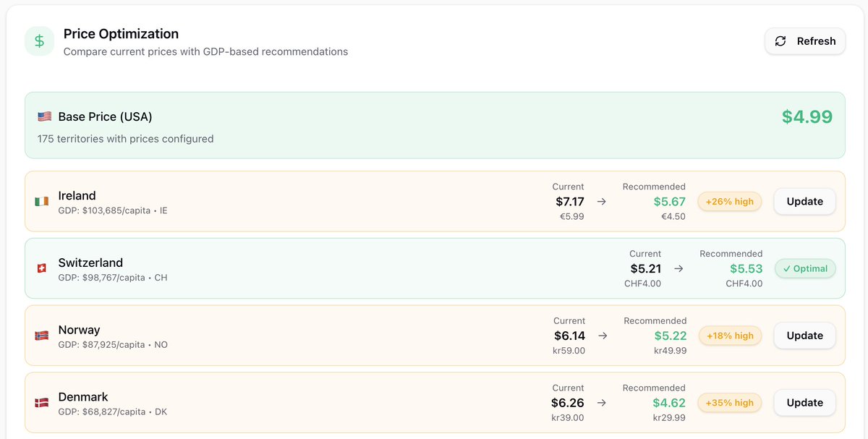Click the USA flag next to Base Price
This screenshot has height=439, width=868.
(44, 116)
